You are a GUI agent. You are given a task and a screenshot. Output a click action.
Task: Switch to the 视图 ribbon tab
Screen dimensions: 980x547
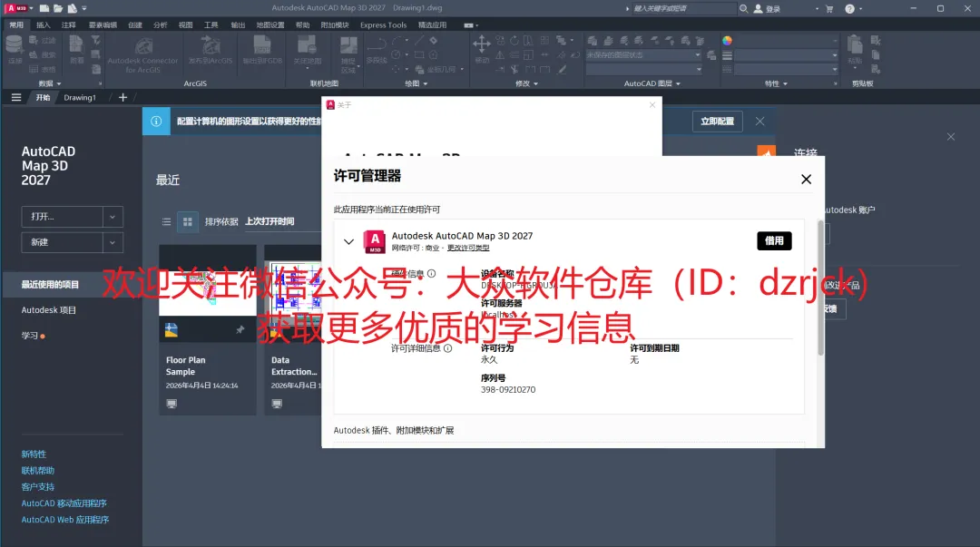pyautogui.click(x=186, y=25)
